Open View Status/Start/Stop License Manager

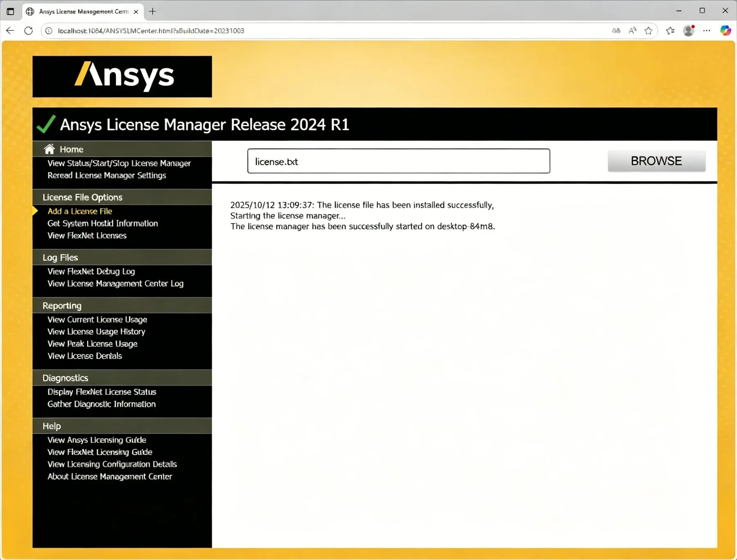point(119,163)
